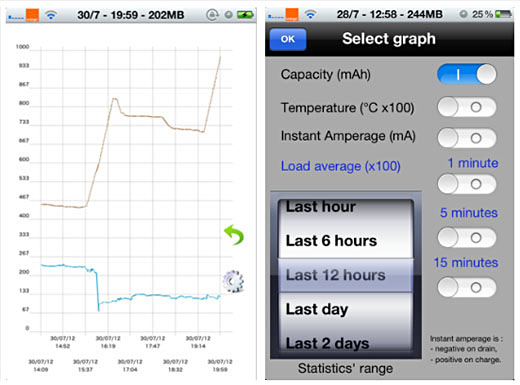Disable the Capacity (mAh) switch

coord(467,74)
